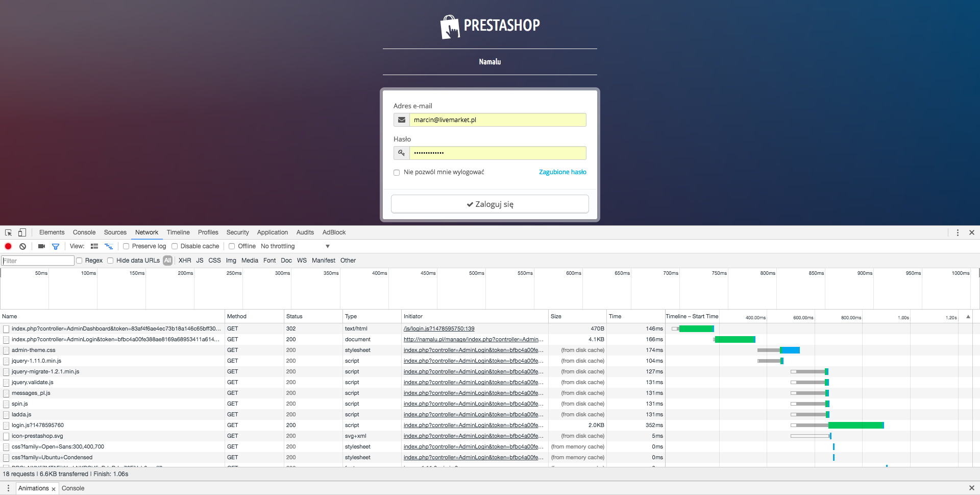Click the file icon for jquery-migrate-1.2.1.min.js
The width and height of the screenshot is (980, 495).
[x=6, y=372]
